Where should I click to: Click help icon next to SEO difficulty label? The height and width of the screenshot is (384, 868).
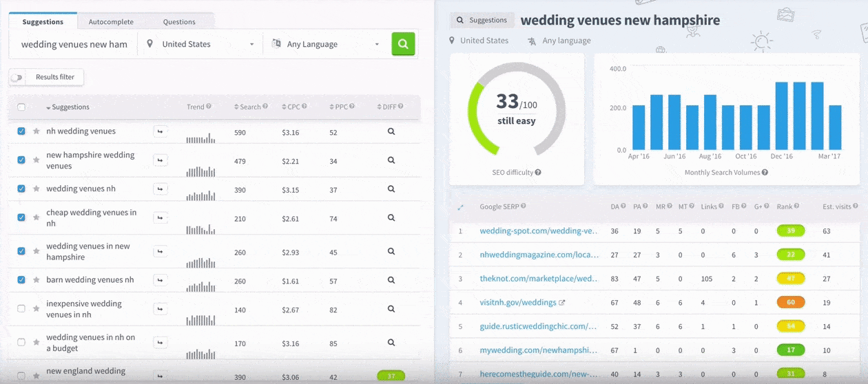tap(538, 173)
